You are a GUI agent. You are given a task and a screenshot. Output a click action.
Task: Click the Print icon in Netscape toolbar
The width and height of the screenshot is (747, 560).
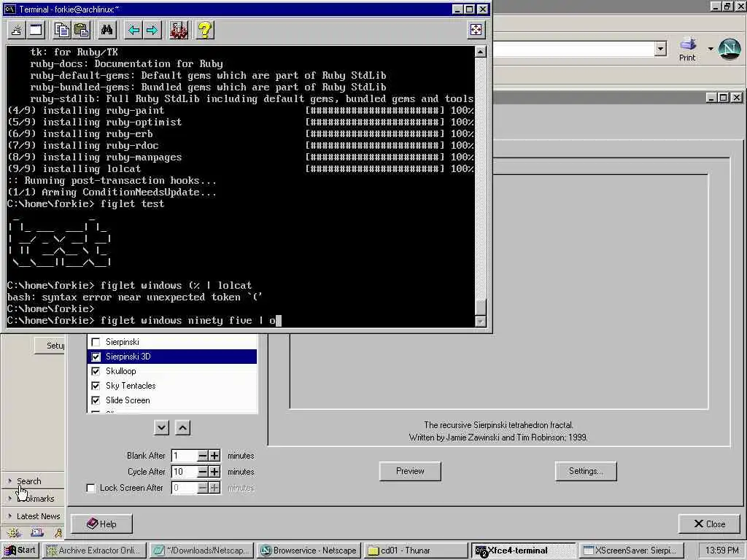(x=687, y=49)
